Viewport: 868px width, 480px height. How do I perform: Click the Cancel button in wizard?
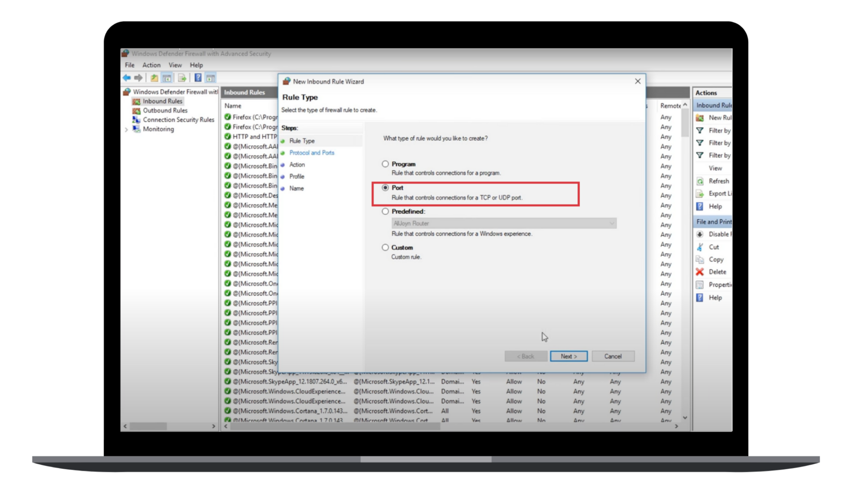(613, 356)
